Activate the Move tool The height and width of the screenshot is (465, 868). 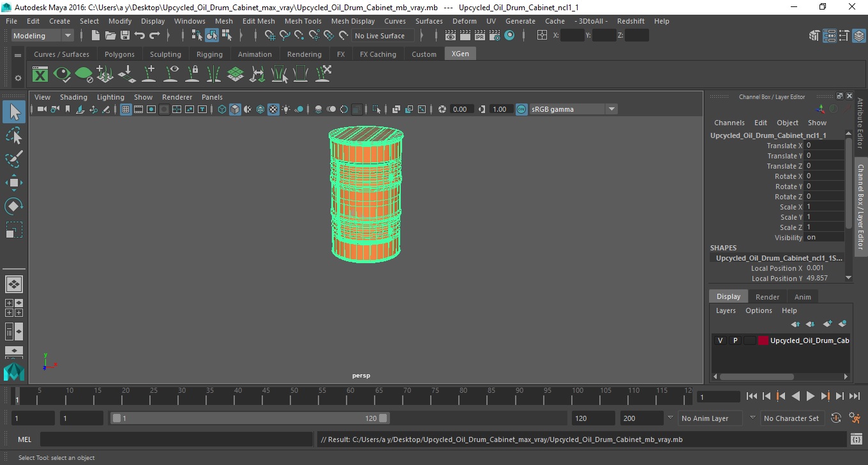tap(14, 183)
